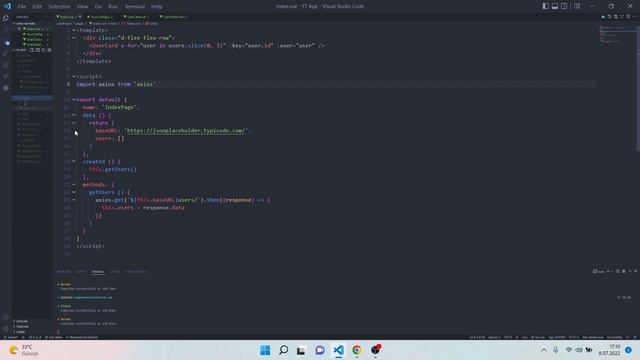640x360 pixels.
Task: Open the Wi-Fi tray icon
Action: point(569,350)
